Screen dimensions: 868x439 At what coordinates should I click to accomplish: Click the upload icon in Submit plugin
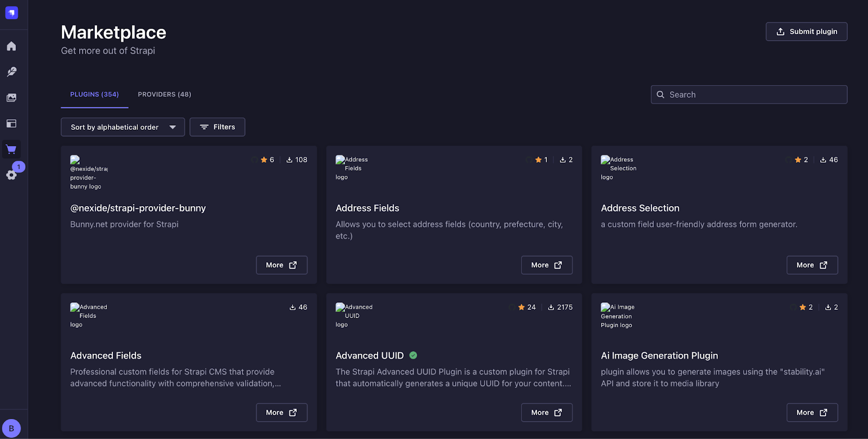[x=780, y=31]
